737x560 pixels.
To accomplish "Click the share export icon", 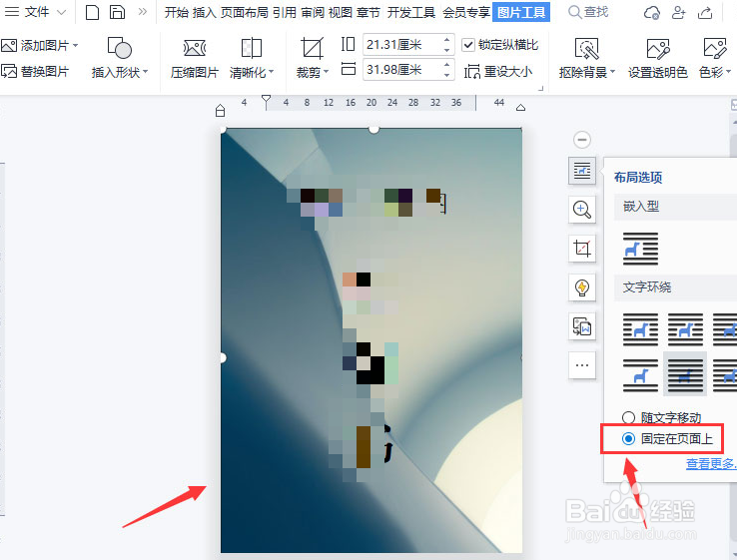I will click(705, 12).
